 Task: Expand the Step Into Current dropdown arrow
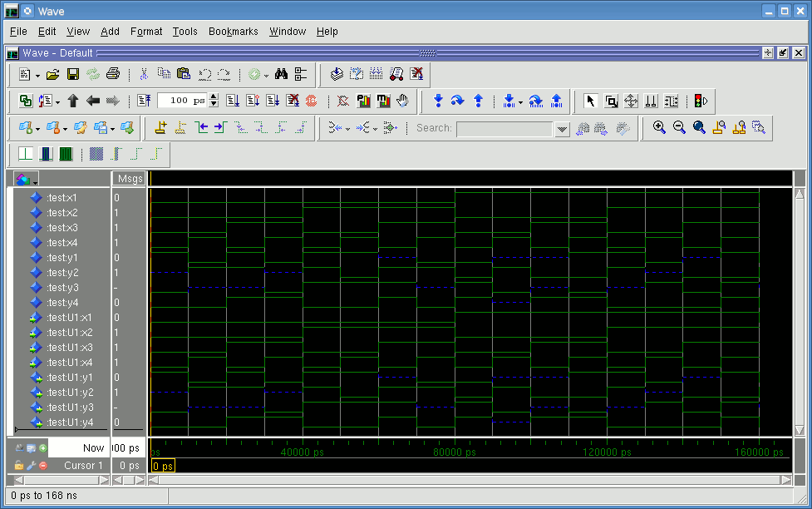click(520, 102)
